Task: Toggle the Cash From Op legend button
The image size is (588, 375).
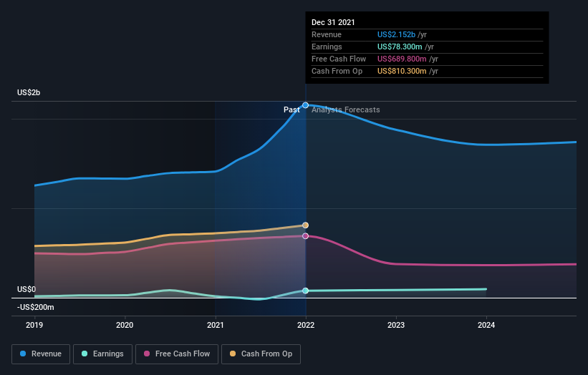Action: tap(261, 354)
